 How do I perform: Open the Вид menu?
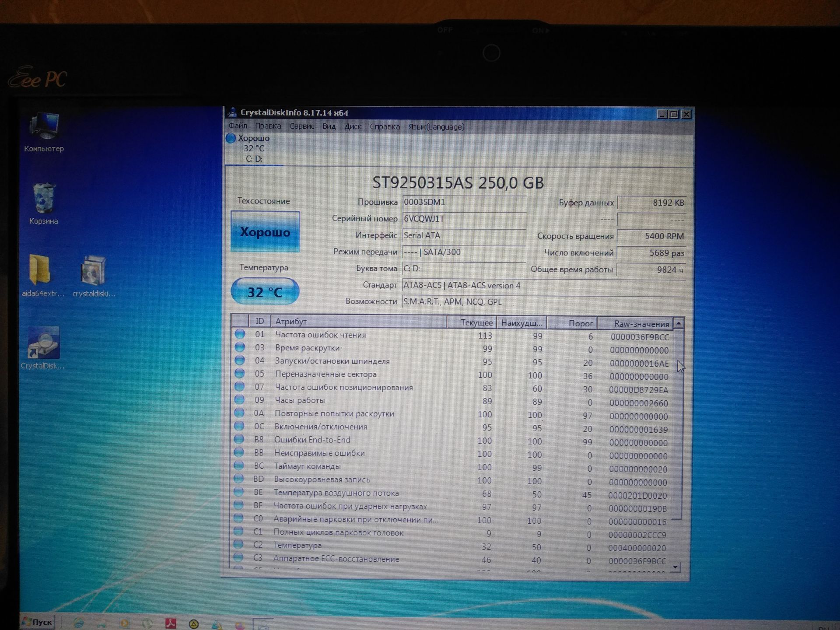(329, 126)
